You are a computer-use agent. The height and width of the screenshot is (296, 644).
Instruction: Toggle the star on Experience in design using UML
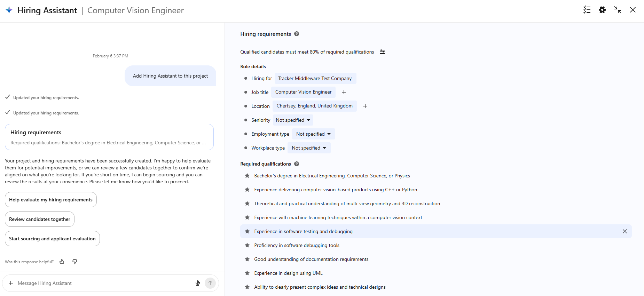(247, 273)
